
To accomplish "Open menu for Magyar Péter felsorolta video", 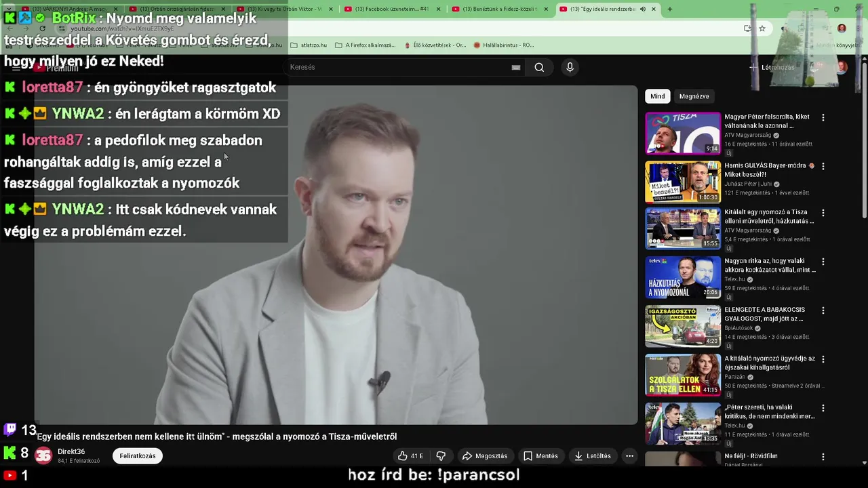I will [x=823, y=117].
